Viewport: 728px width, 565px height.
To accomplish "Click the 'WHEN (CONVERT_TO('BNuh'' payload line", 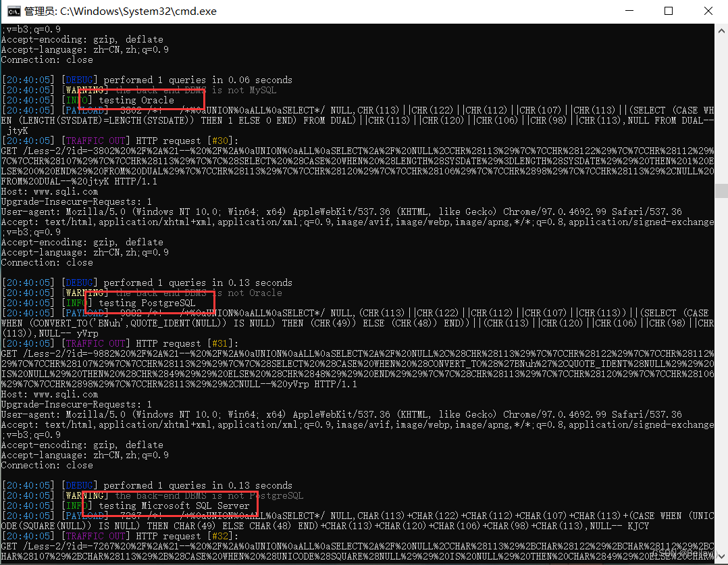I will point(357,323).
